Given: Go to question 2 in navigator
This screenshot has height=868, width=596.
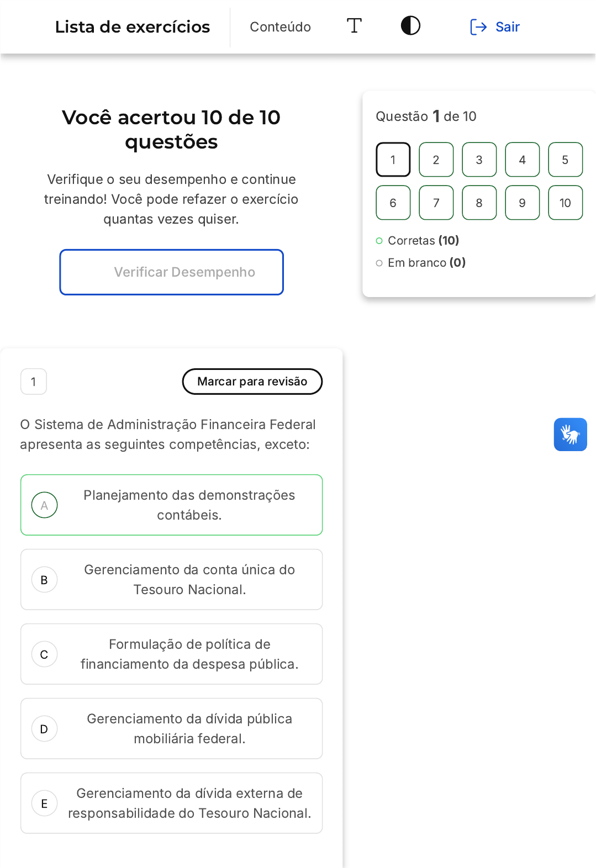Looking at the screenshot, I should (436, 160).
